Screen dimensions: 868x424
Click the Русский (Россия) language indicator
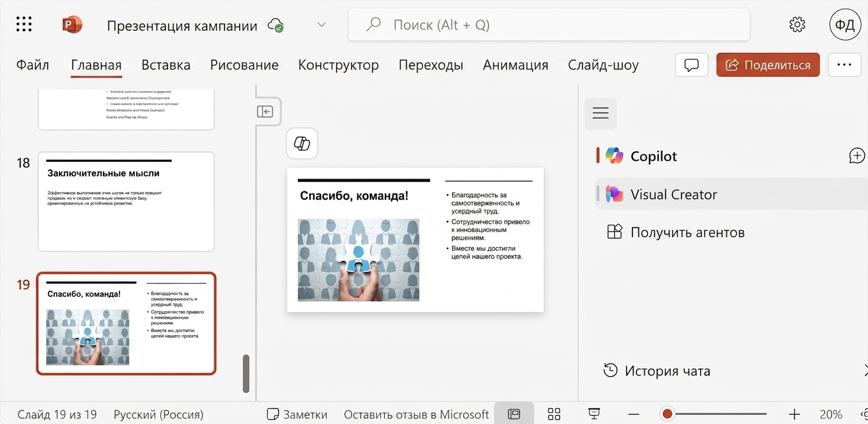tap(158, 415)
